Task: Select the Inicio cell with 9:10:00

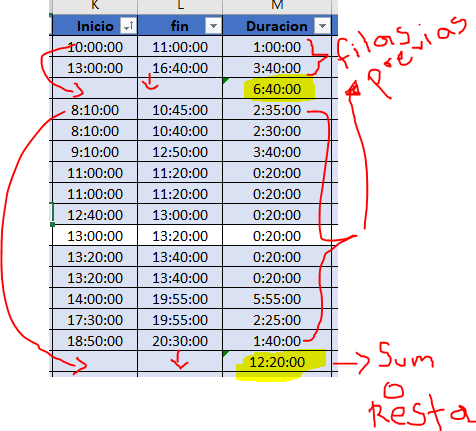Action: [95, 152]
